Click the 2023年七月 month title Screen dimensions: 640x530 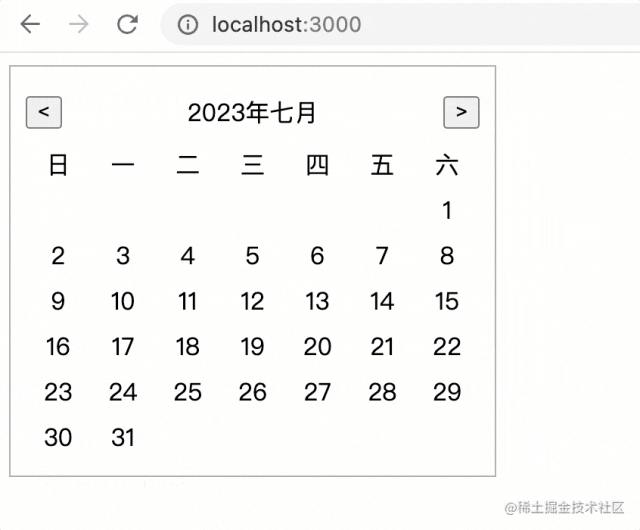click(x=252, y=113)
